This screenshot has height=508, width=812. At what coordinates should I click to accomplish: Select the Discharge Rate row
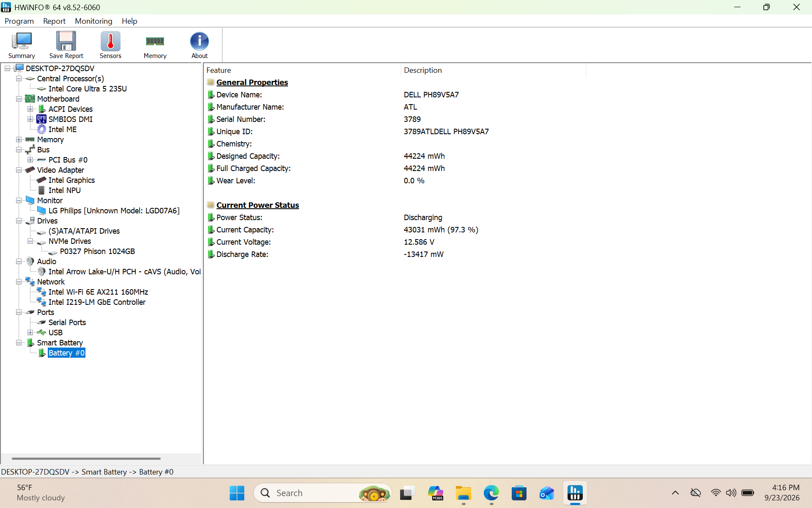pyautogui.click(x=395, y=254)
